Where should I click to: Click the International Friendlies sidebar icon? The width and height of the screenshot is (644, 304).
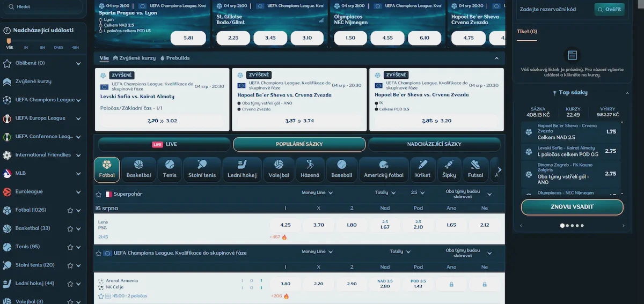[7, 155]
